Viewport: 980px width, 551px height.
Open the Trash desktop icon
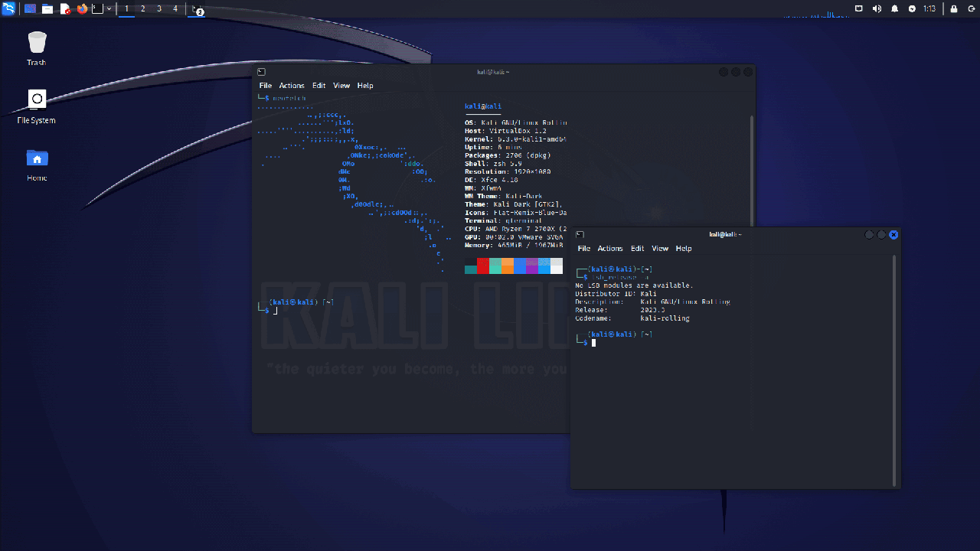tap(37, 43)
